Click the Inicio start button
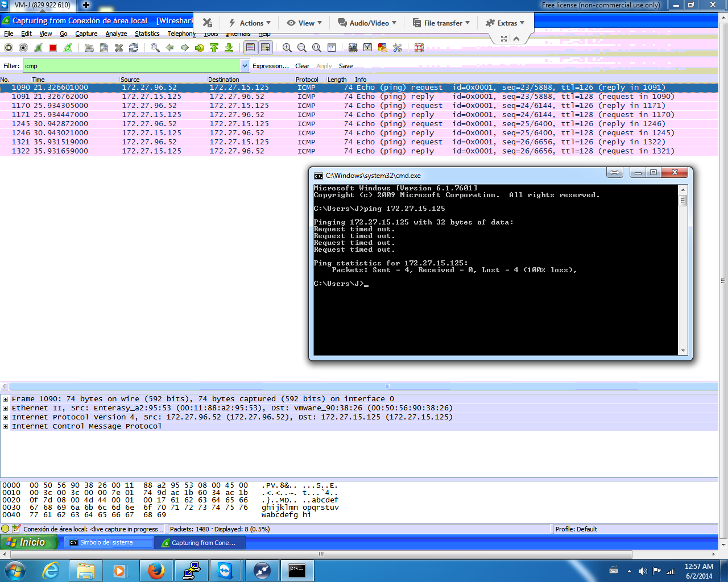The width and height of the screenshot is (728, 582). click(x=29, y=542)
